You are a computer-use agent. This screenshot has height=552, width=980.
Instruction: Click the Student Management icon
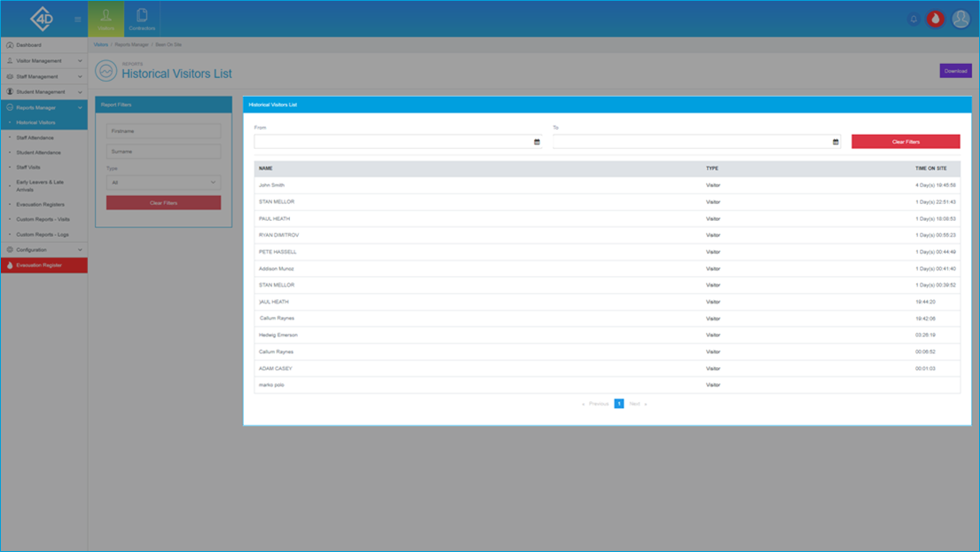(x=10, y=92)
